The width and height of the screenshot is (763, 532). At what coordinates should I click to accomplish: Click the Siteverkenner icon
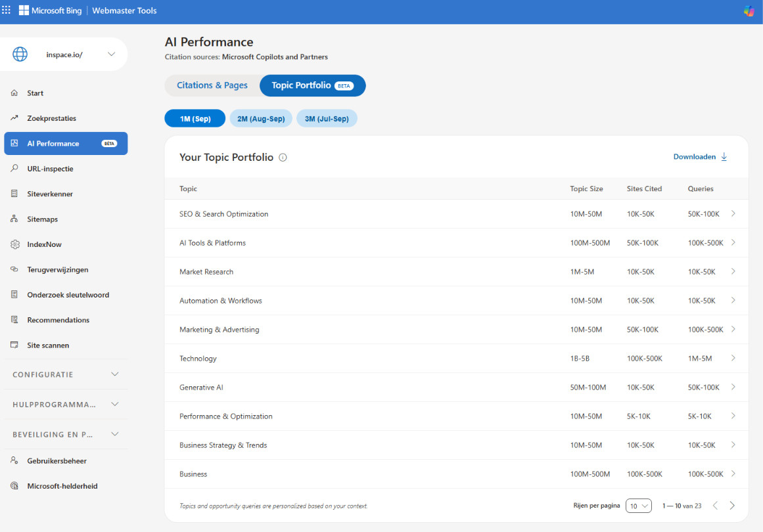click(x=14, y=194)
